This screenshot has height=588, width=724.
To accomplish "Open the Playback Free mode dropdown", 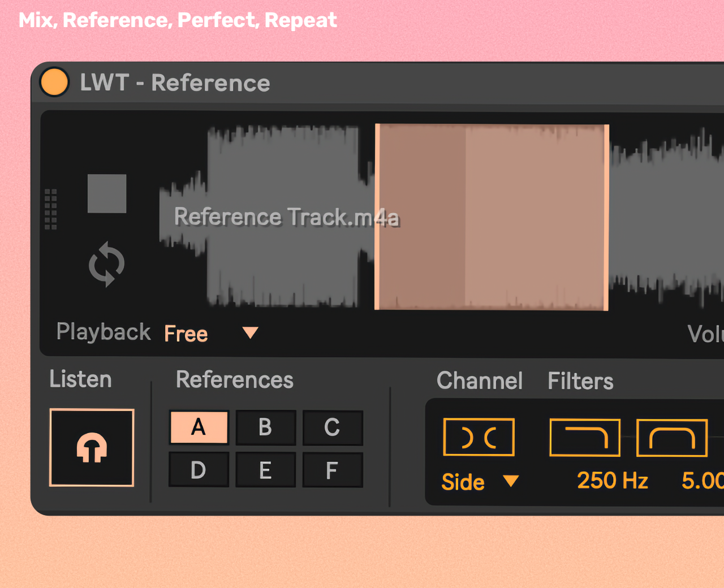I will point(249,333).
